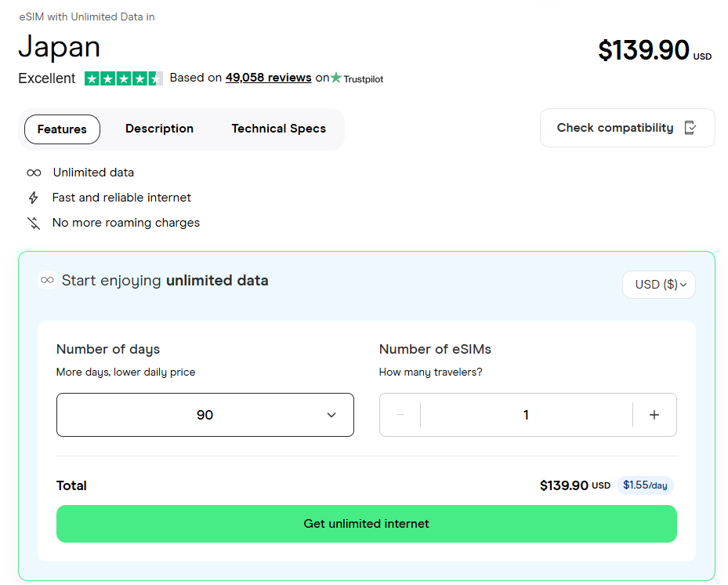Click the infinity icon beside Unlimited data
This screenshot has height=585, width=728.
[x=34, y=173]
